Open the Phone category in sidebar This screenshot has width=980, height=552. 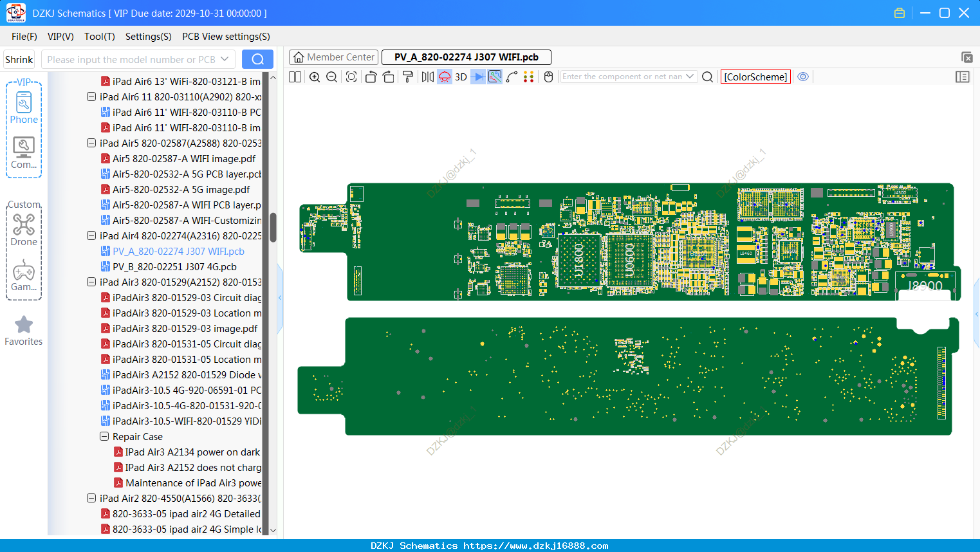click(24, 108)
